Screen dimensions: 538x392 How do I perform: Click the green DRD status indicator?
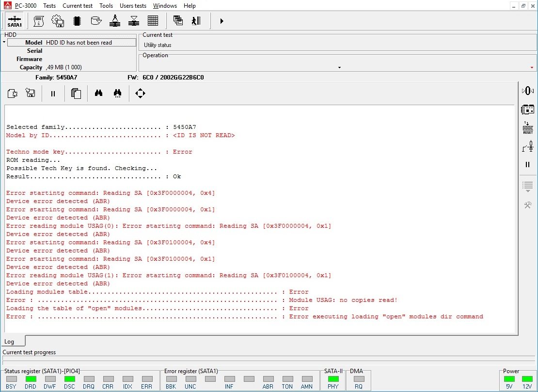tap(31, 379)
